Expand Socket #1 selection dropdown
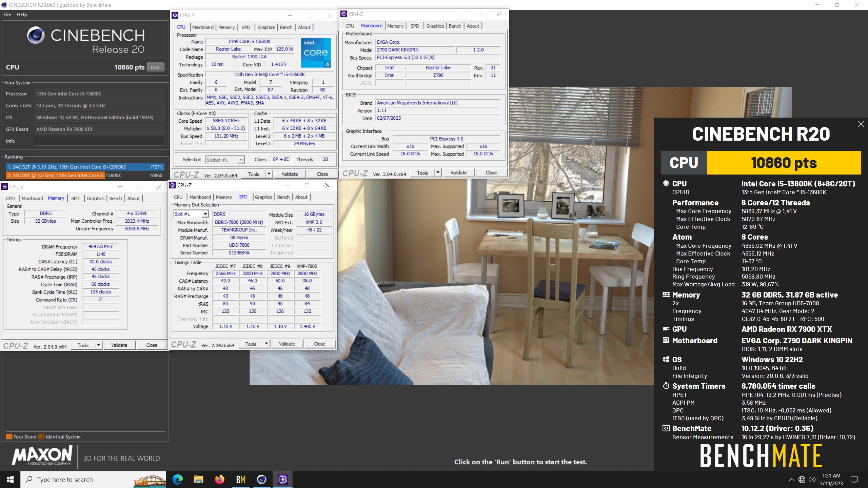 point(241,160)
